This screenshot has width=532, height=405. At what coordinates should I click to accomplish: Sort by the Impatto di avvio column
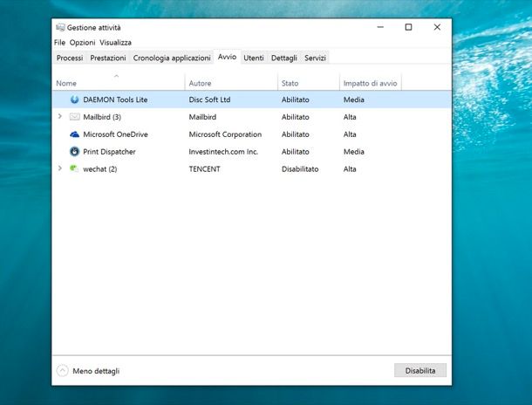pyautogui.click(x=370, y=83)
